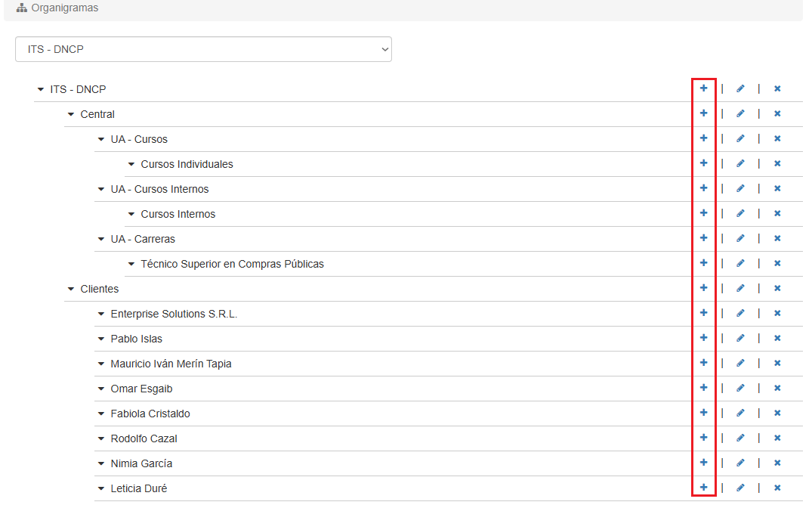This screenshot has height=505, width=812.
Task: Open the ITS - DNCP organigram dropdown
Action: coord(203,49)
